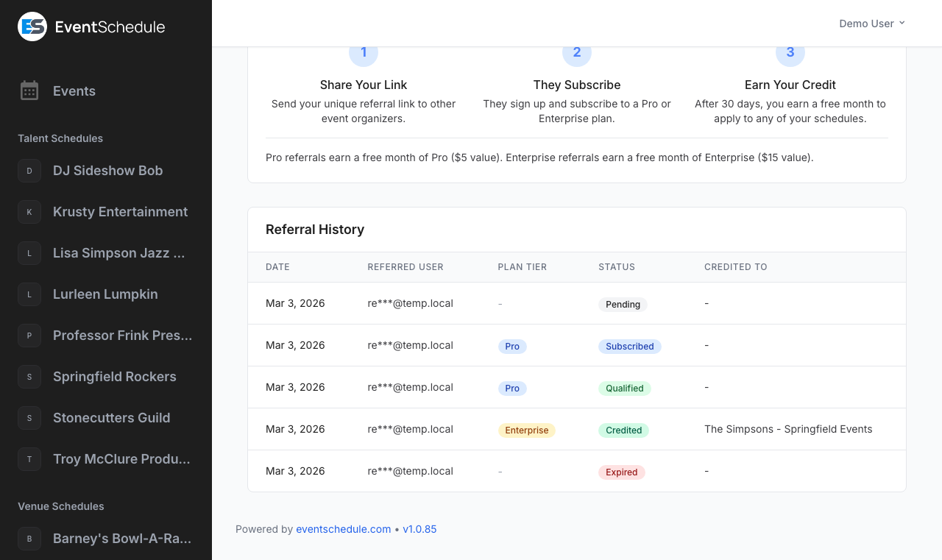
Task: Open the eventschedule.com link
Action: pos(343,529)
